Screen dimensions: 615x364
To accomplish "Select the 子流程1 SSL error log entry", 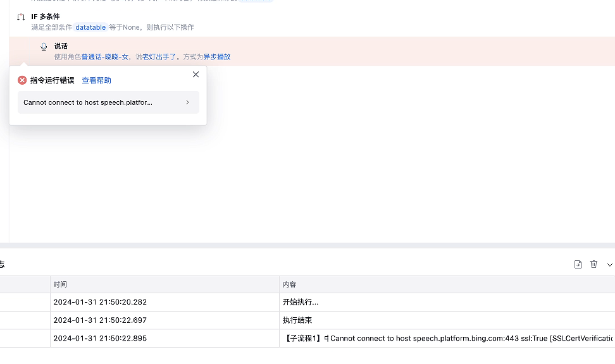I will click(443, 339).
